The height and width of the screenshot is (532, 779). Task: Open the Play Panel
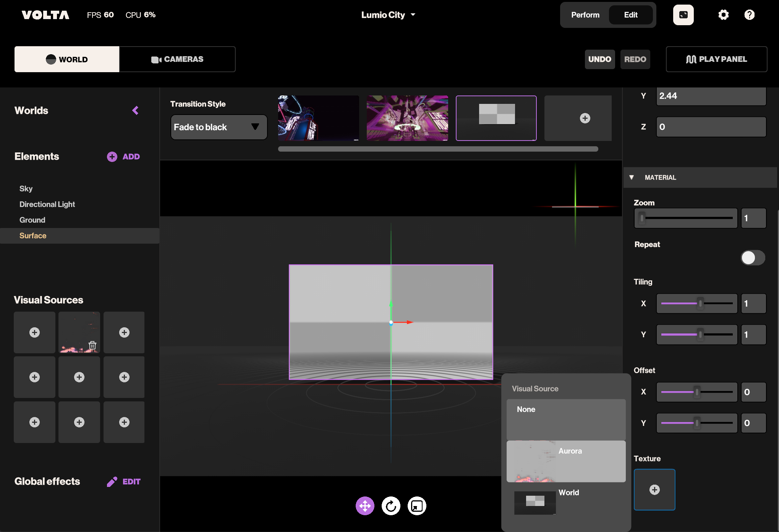pos(716,59)
